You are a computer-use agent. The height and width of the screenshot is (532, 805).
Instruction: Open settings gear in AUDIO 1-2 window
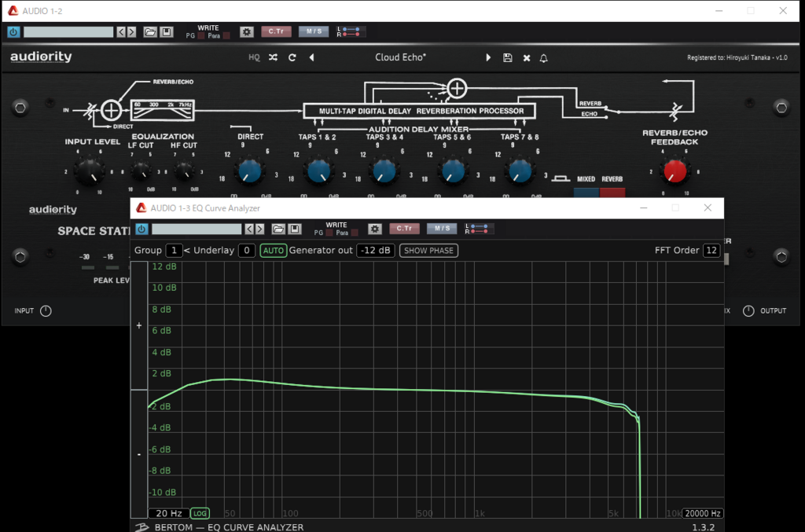click(246, 31)
